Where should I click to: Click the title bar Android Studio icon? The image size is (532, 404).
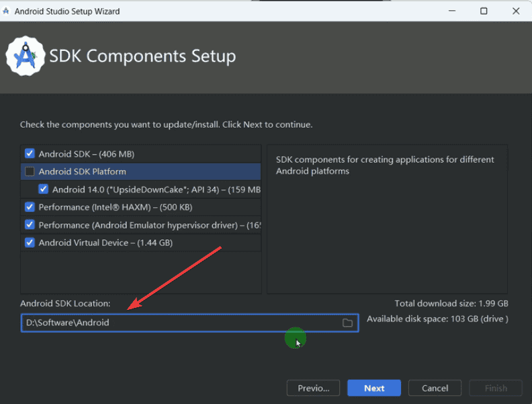click(x=7, y=11)
